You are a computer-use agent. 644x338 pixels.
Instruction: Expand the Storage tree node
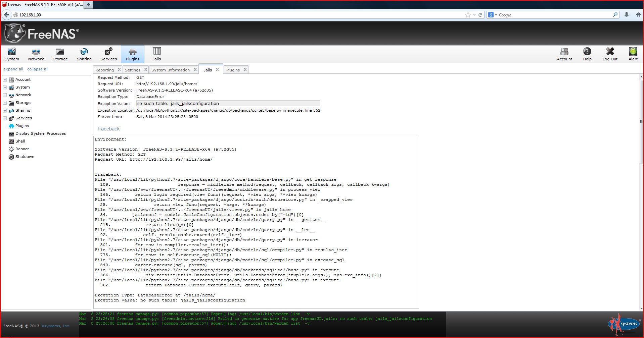(x=5, y=103)
